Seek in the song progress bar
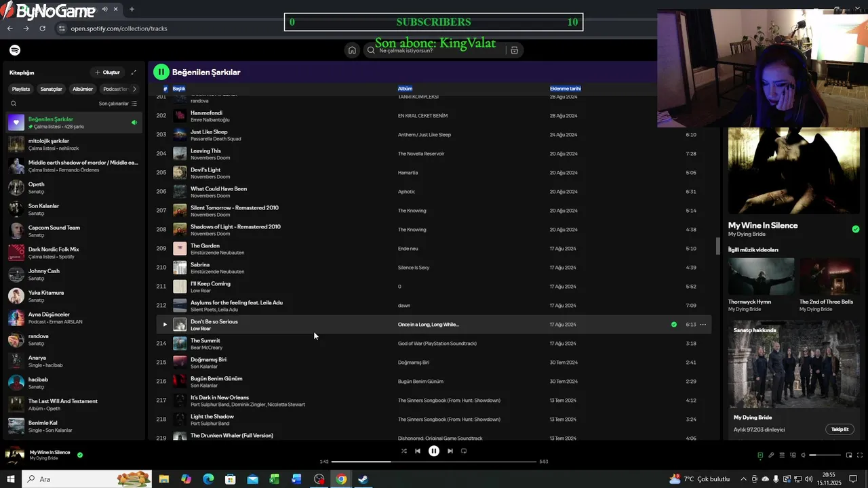Image resolution: width=868 pixels, height=488 pixels. pos(434,462)
